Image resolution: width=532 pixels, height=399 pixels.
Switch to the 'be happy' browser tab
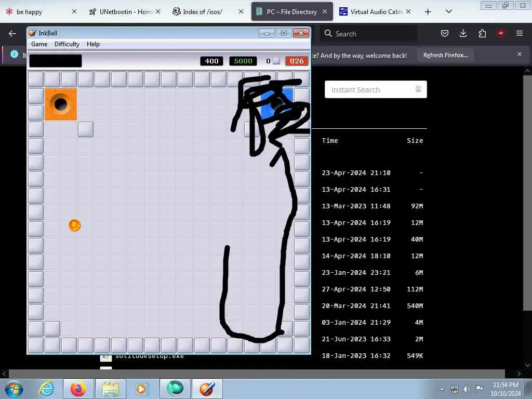[x=29, y=12]
